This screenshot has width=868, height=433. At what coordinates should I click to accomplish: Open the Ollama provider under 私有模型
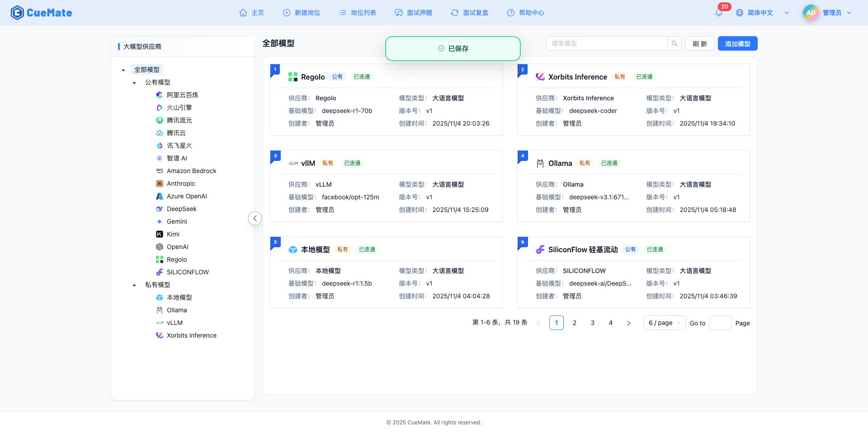coord(176,310)
